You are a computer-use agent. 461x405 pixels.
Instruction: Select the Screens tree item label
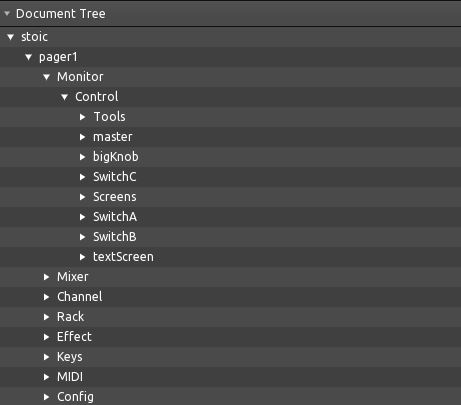click(x=115, y=197)
